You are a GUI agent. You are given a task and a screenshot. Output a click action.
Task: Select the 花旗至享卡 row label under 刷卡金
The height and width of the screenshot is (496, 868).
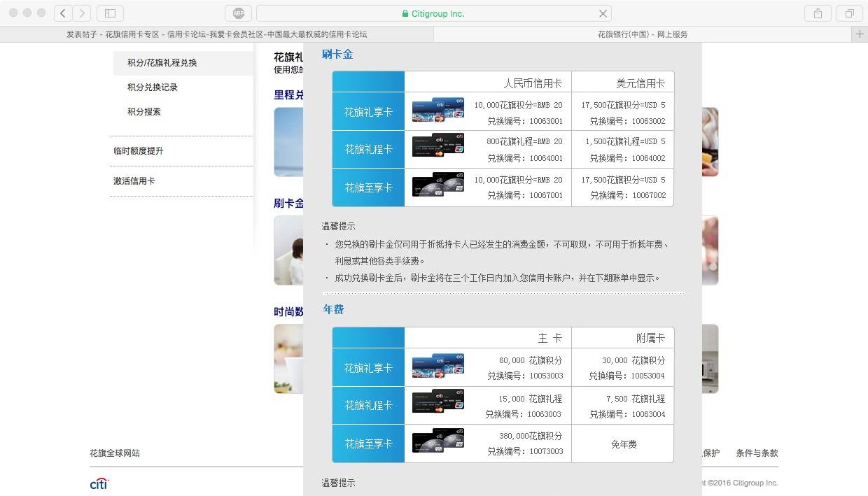pyautogui.click(x=368, y=187)
